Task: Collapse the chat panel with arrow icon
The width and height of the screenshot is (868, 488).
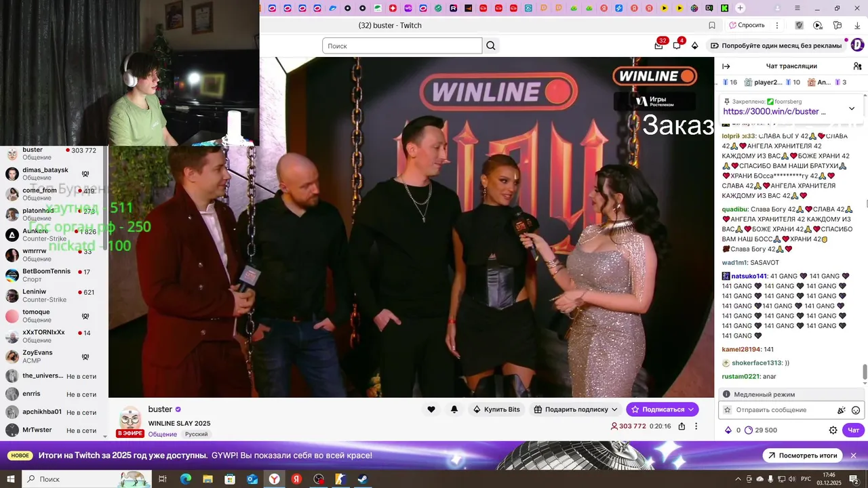Action: [x=726, y=66]
